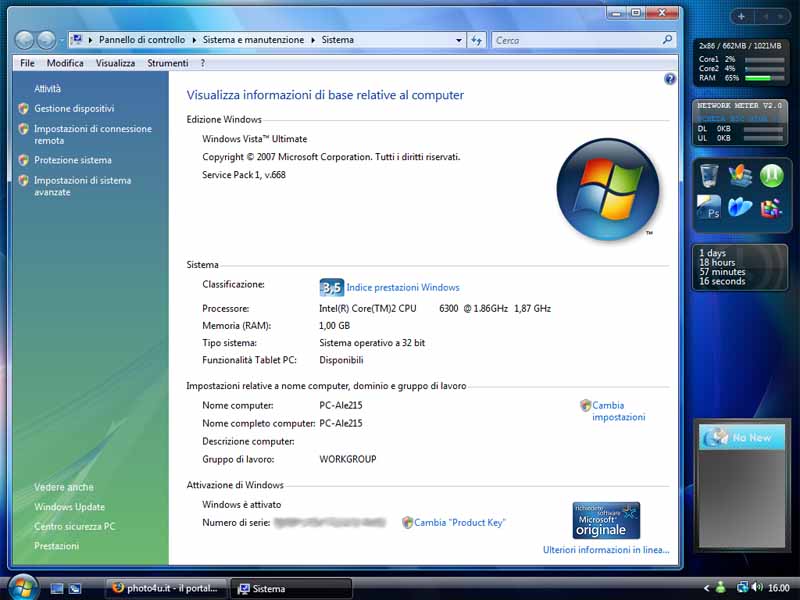800x600 pixels.
Task: Navigate to Sistema e manutenzione breadcrumb
Action: [x=253, y=40]
